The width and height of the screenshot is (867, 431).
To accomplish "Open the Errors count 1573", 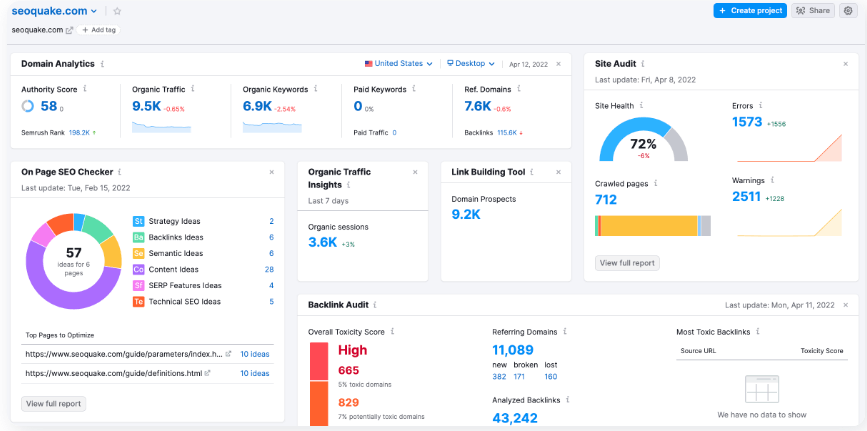I will pyautogui.click(x=747, y=122).
